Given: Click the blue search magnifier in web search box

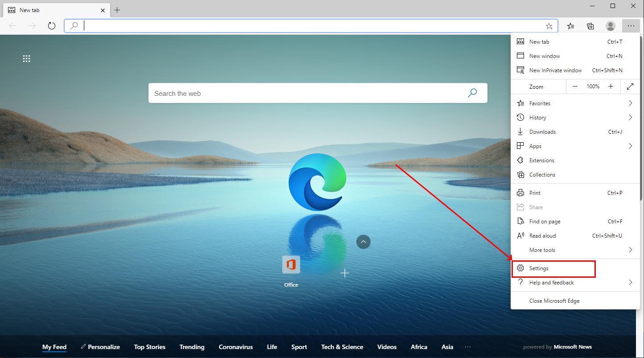Looking at the screenshot, I should (472, 93).
